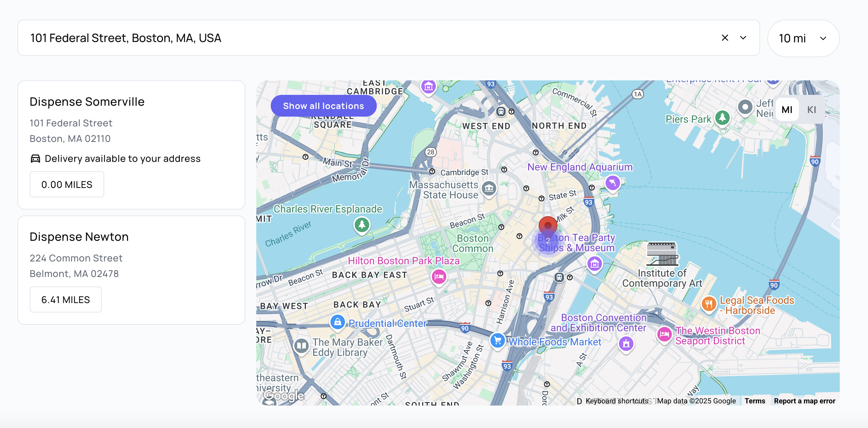Click the red location pin on map
Image resolution: width=868 pixels, height=428 pixels.
548,226
